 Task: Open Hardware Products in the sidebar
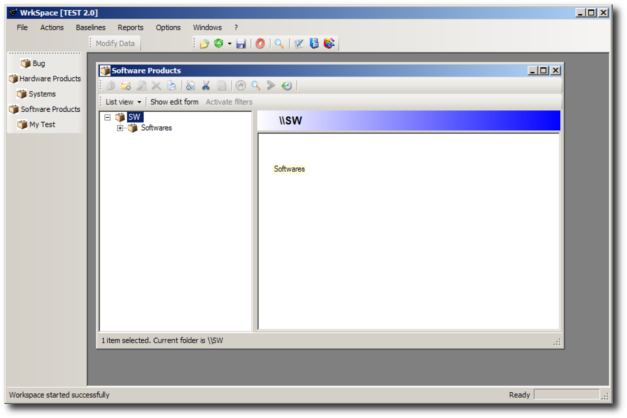[45, 78]
